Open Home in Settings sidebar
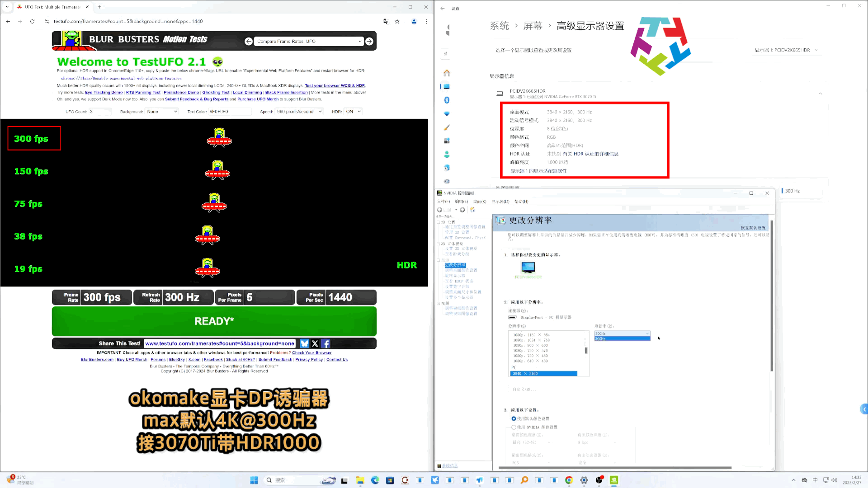The image size is (868, 488). pos(447,73)
